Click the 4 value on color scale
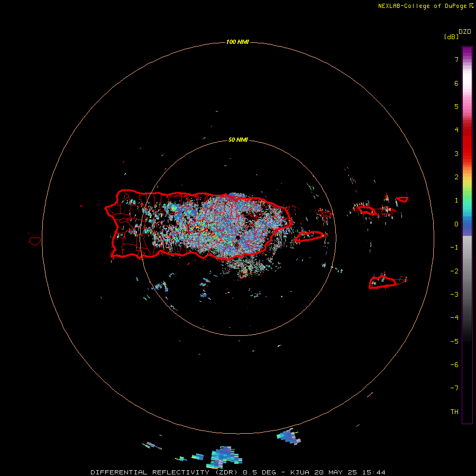The image size is (476, 476). (x=456, y=130)
